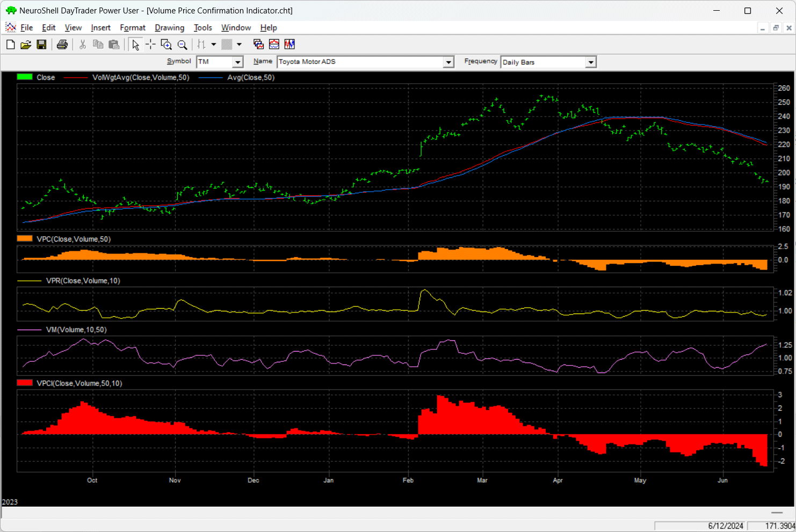Print the chart using the printer icon
The height and width of the screenshot is (532, 796).
pos(62,45)
